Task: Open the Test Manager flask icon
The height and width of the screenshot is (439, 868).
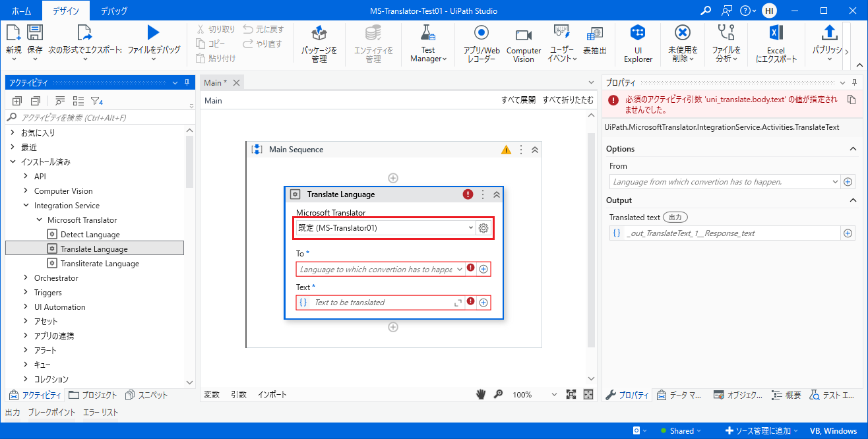Action: [428, 33]
